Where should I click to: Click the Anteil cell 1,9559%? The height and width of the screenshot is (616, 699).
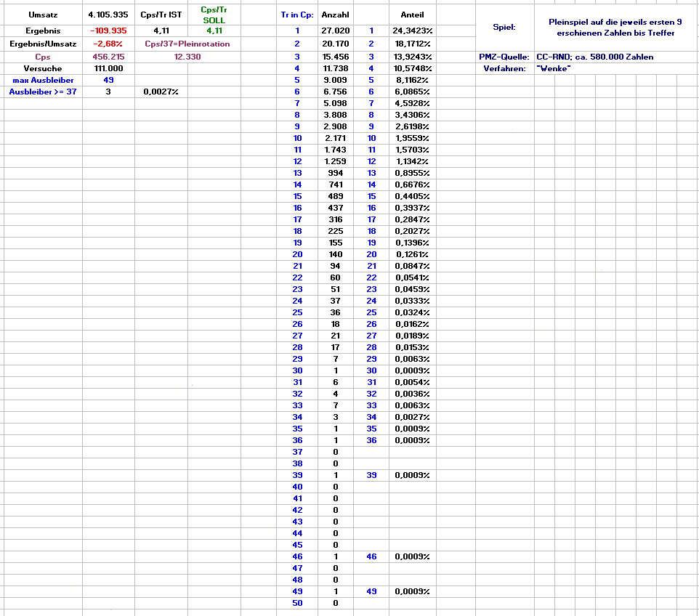[413, 138]
